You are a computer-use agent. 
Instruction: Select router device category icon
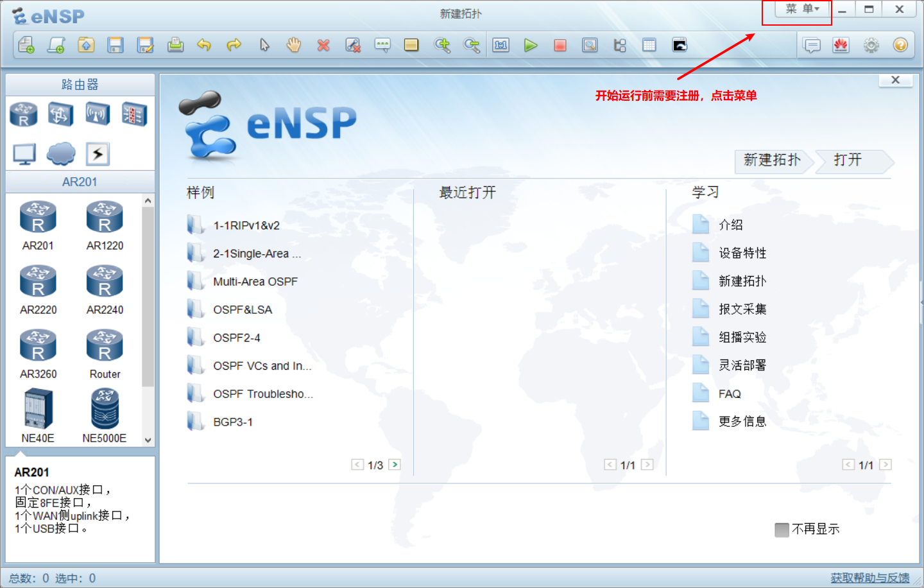pos(24,115)
